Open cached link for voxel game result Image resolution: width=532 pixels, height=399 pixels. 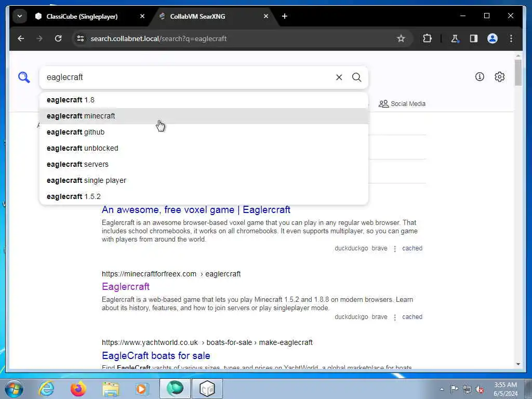pyautogui.click(x=412, y=248)
